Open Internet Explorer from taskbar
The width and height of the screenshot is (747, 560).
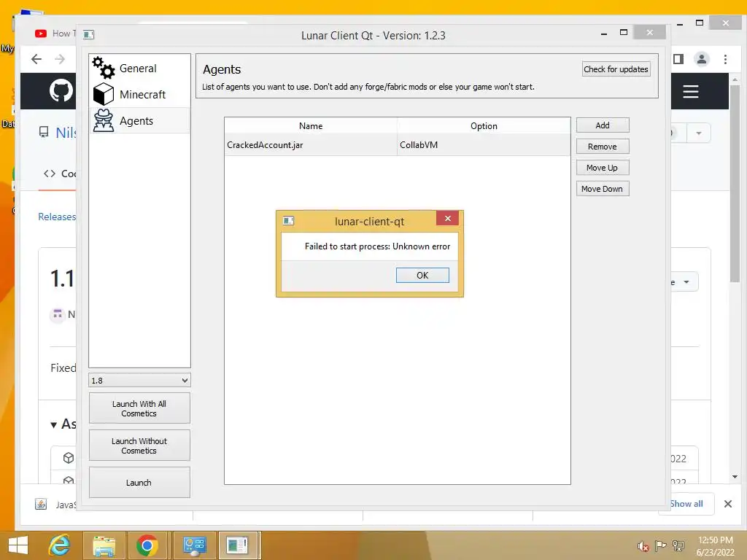point(60,545)
